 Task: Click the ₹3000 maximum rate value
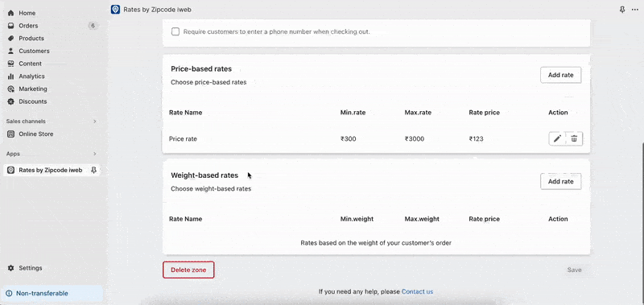(415, 138)
